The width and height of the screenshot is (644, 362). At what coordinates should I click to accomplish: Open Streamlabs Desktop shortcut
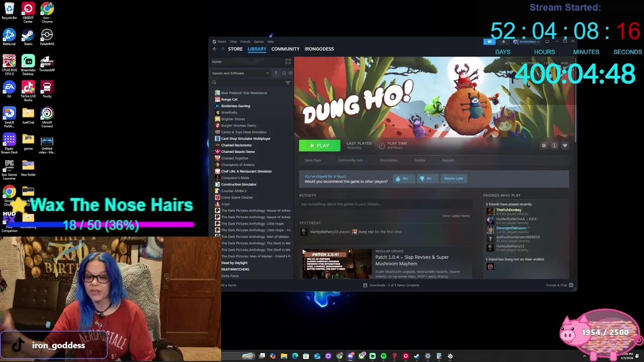point(28,65)
